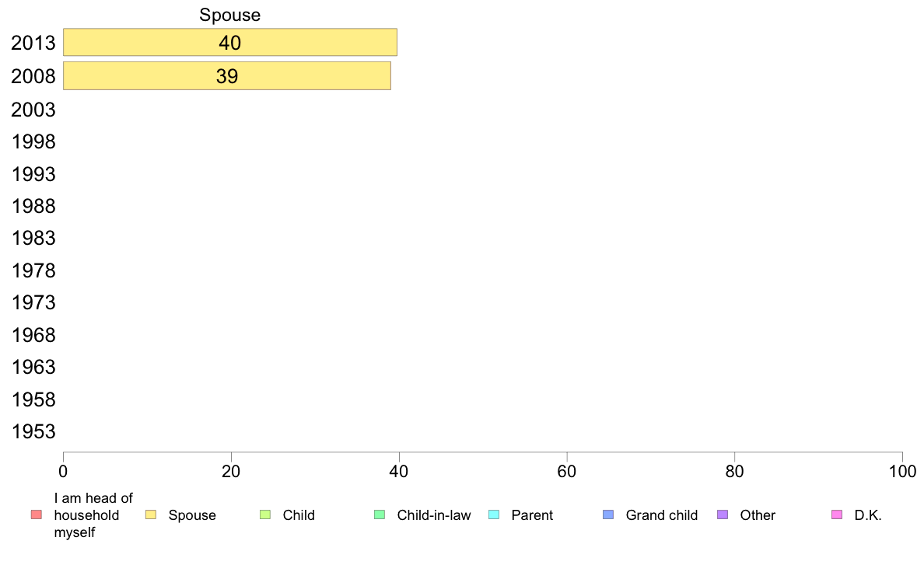Viewport: 924px width, 572px height.
Task: Click the pink D.K. legend swatch
Action: point(837,514)
